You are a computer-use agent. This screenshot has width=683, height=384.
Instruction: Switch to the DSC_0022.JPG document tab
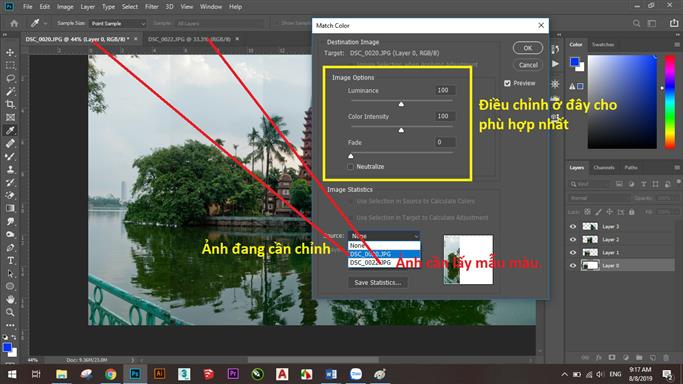pos(189,39)
